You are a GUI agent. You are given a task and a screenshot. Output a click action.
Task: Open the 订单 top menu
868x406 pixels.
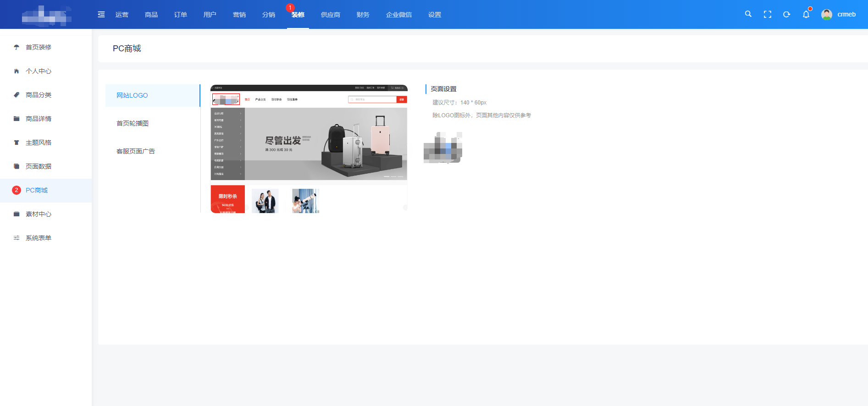coord(181,15)
